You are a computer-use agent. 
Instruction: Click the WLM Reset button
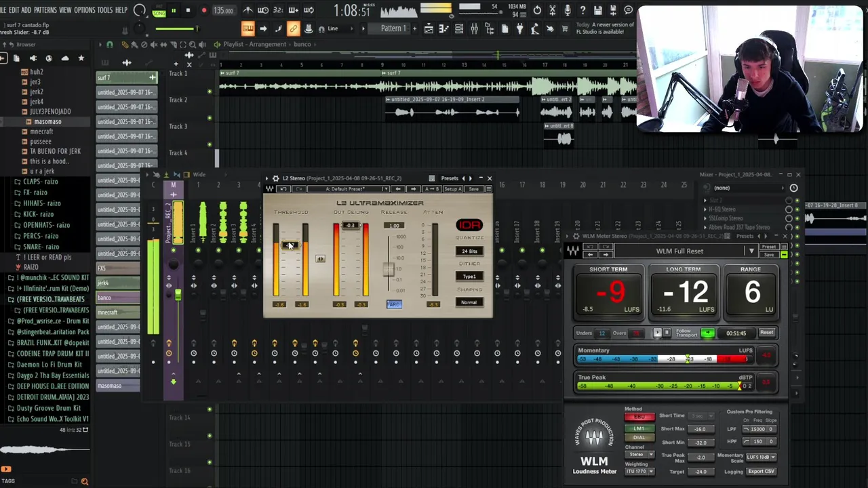[x=766, y=333]
